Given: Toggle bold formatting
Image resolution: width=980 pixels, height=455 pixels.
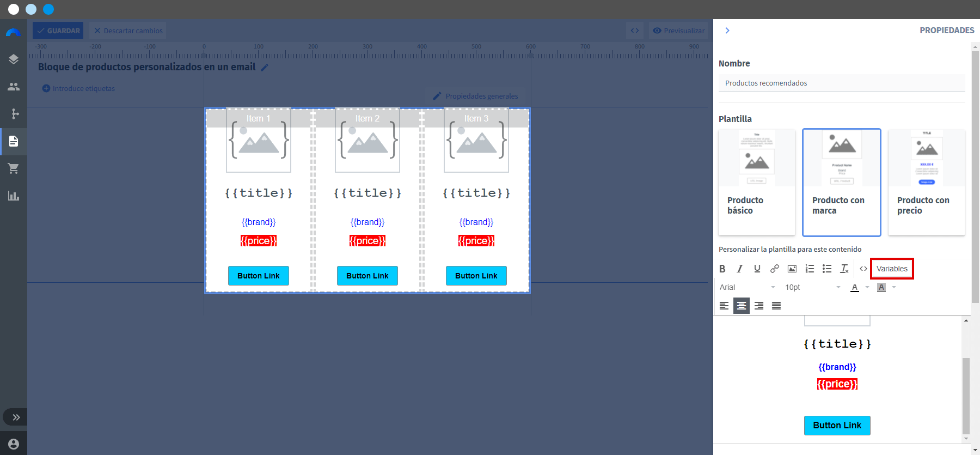Looking at the screenshot, I should point(722,269).
